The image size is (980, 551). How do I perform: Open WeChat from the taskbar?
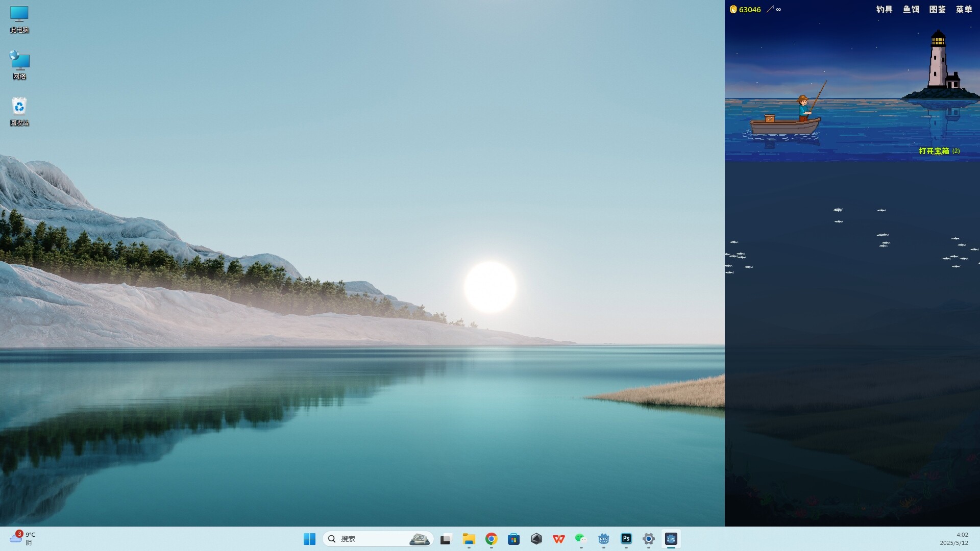(x=581, y=539)
